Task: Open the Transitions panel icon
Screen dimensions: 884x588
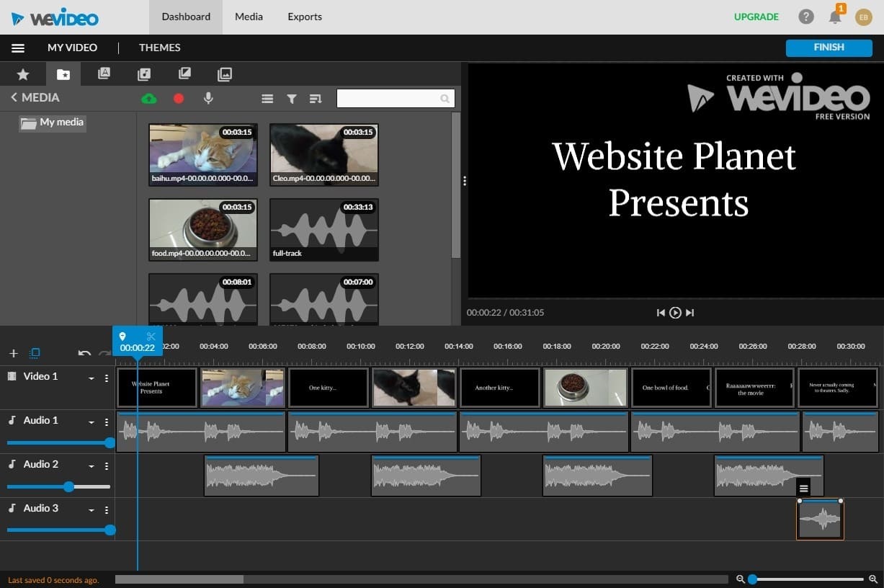Action: coord(184,73)
